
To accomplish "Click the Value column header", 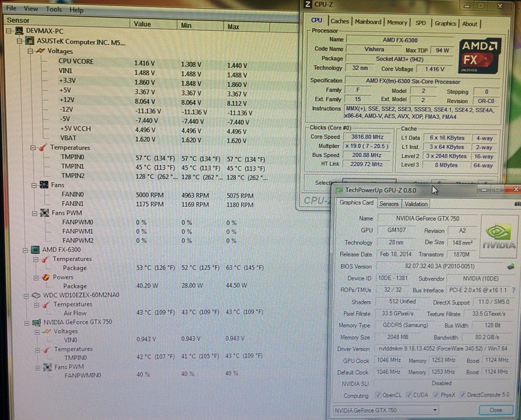I will (x=153, y=24).
